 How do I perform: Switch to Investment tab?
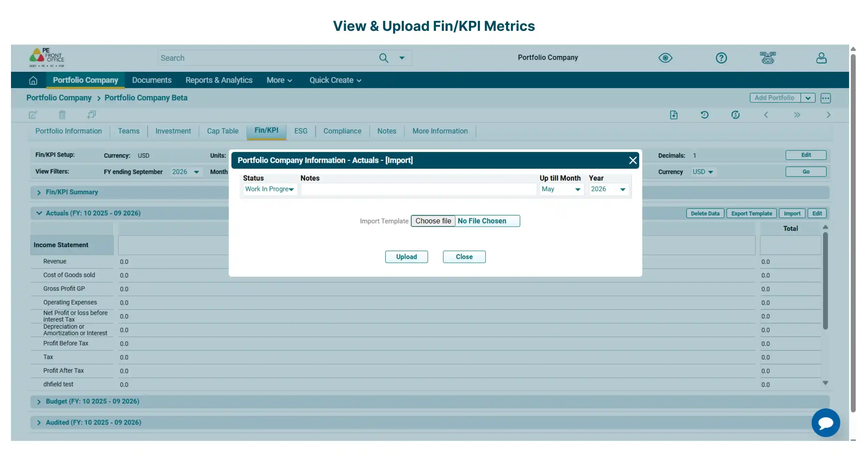173,131
